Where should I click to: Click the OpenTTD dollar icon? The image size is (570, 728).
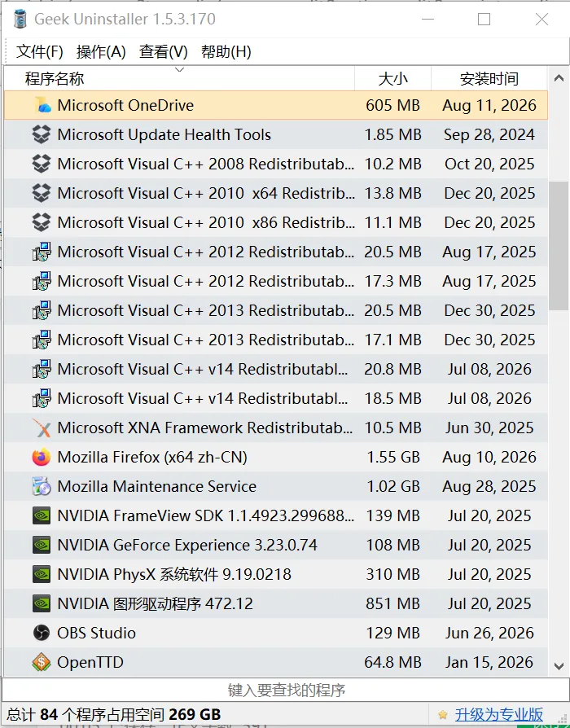coord(42,662)
